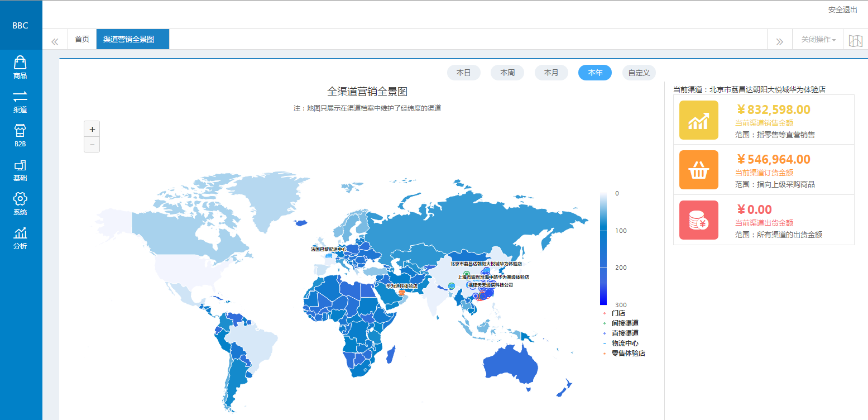The height and width of the screenshot is (420, 868).
Task: Click the red coins shipment icon
Action: click(x=698, y=220)
